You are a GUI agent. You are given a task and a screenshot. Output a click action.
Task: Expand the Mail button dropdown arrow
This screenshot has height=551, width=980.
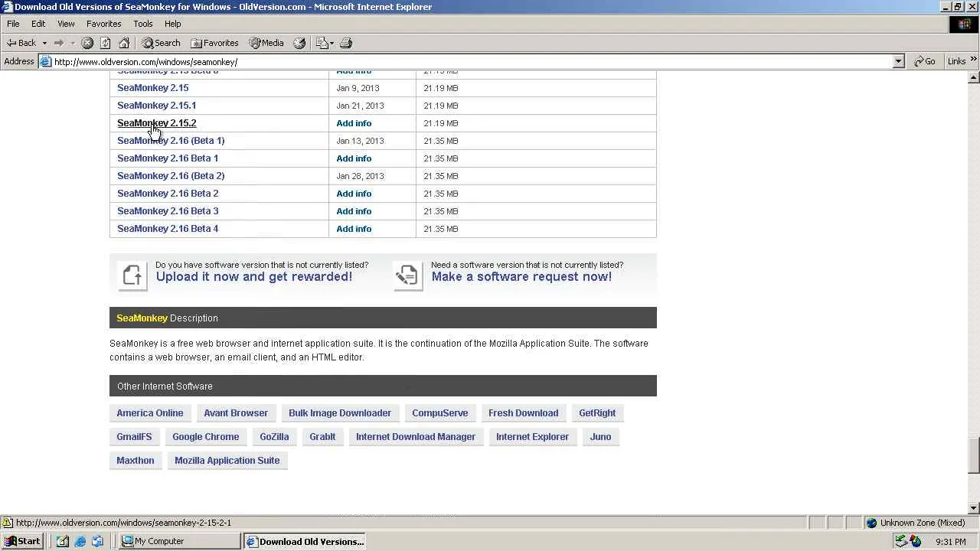332,43
